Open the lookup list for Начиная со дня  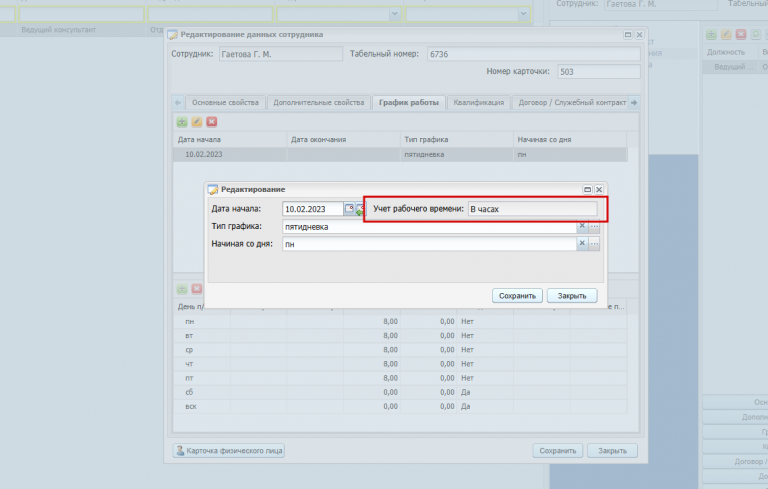(x=594, y=244)
